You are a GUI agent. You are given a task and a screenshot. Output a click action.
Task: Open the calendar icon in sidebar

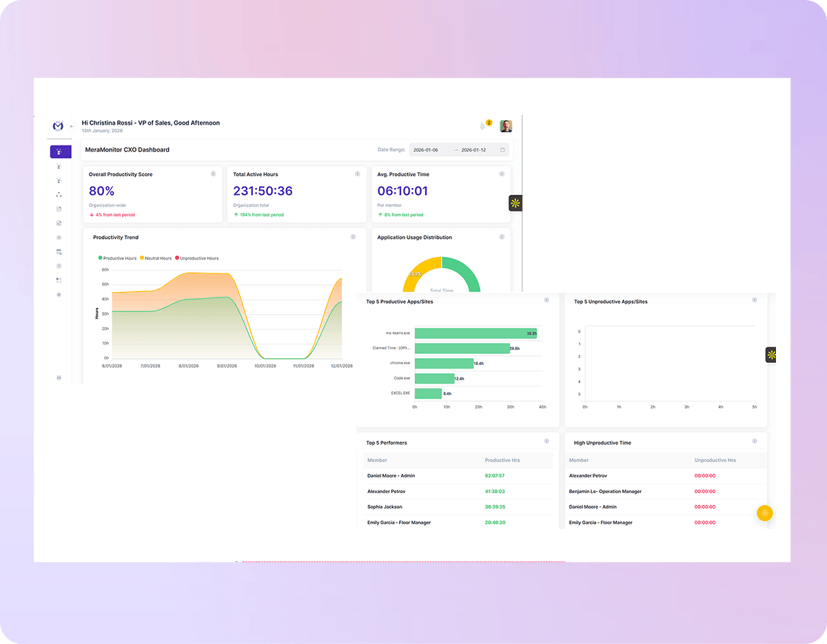pyautogui.click(x=59, y=252)
